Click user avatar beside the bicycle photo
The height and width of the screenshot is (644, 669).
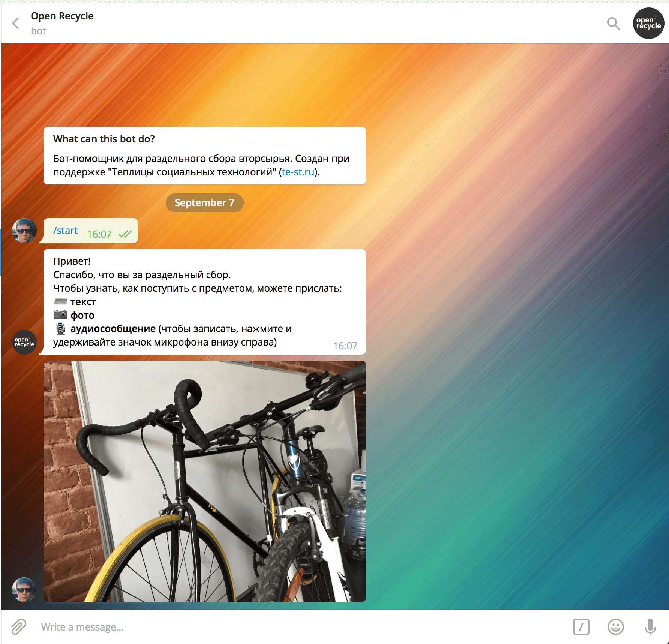pyautogui.click(x=24, y=589)
